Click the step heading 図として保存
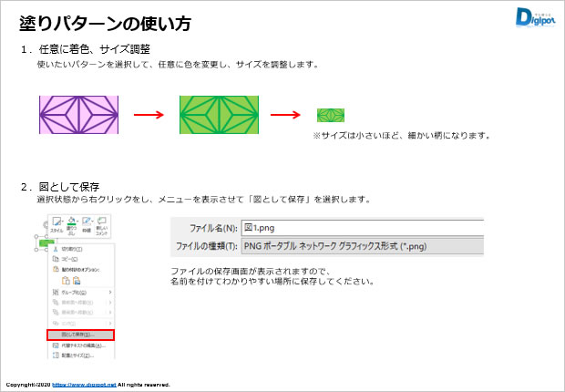Image resolution: width=565 pixels, height=392 pixels. coord(69,187)
